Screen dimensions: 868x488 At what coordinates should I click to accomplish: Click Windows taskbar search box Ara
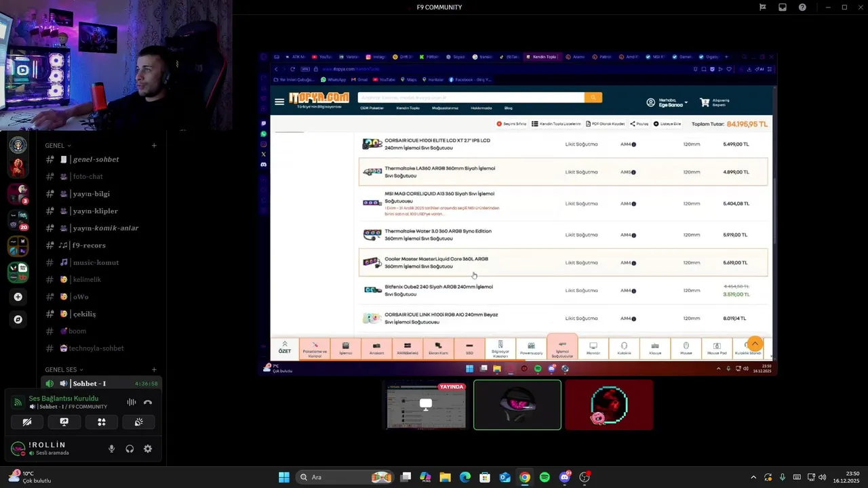(x=347, y=477)
